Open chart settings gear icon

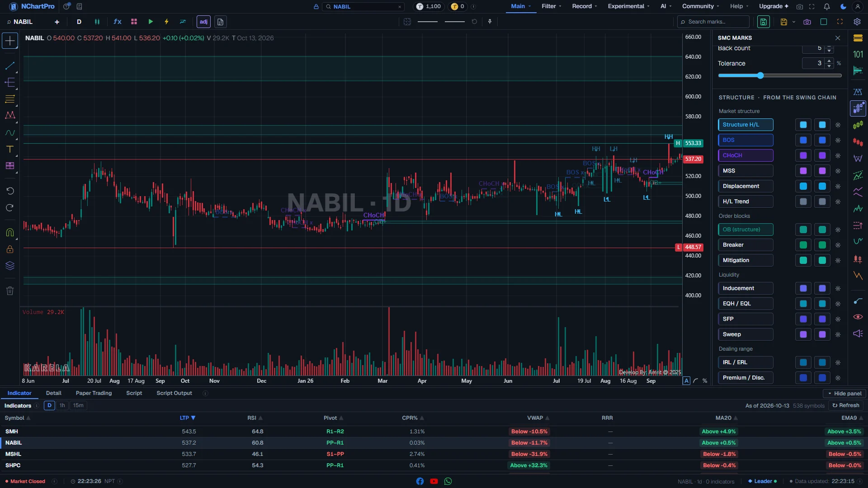coord(857,22)
